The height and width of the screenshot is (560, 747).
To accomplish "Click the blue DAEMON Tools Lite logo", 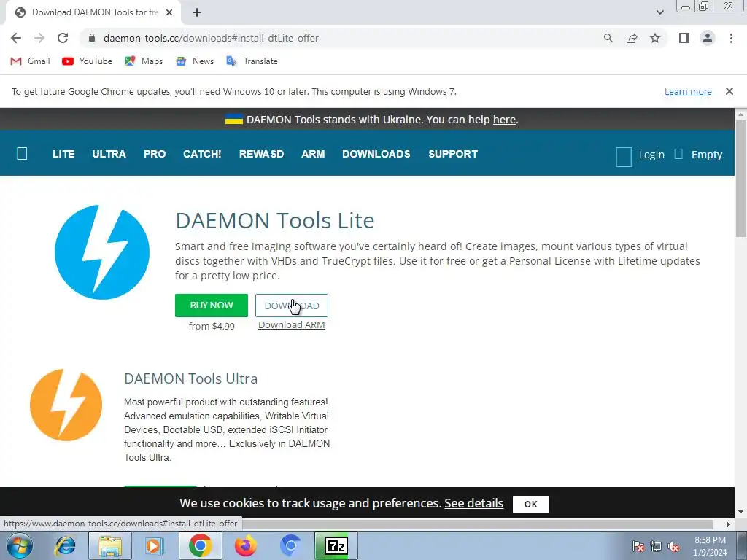I will [x=102, y=252].
